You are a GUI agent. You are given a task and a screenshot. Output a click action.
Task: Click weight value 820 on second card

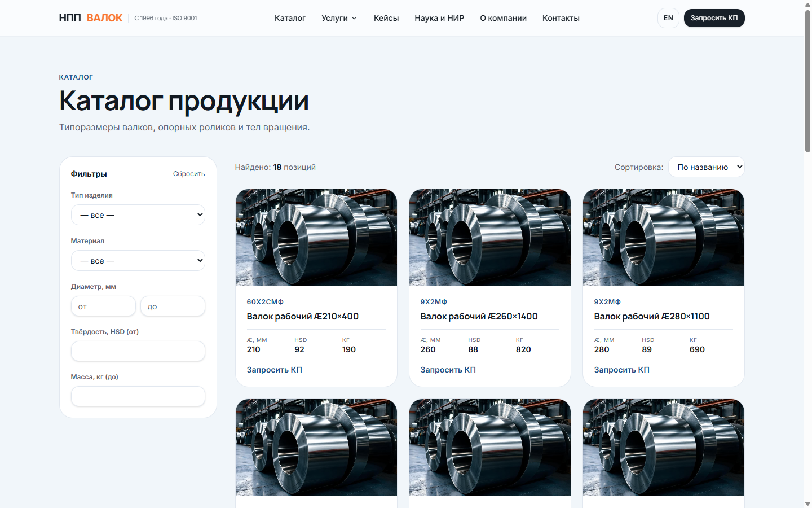click(523, 349)
